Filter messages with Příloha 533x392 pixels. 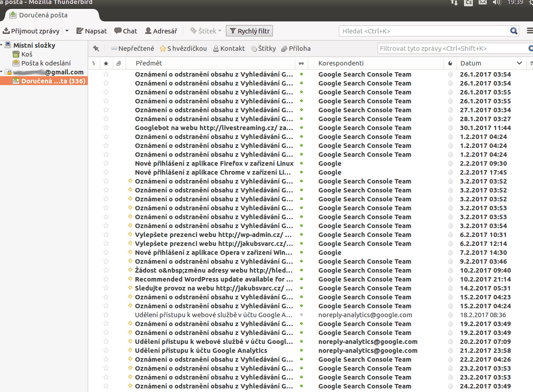296,49
